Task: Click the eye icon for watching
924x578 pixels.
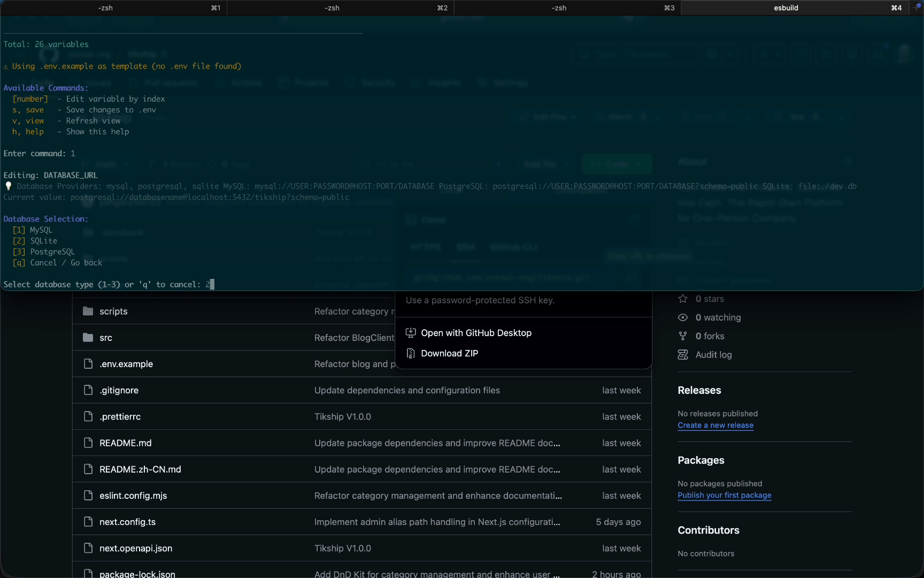Action: click(x=683, y=317)
